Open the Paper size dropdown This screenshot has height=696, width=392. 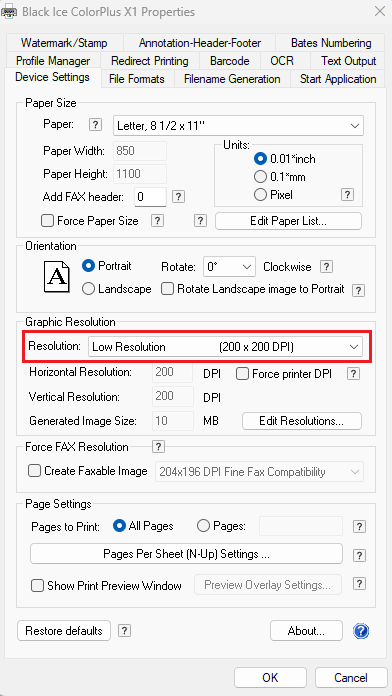point(238,126)
